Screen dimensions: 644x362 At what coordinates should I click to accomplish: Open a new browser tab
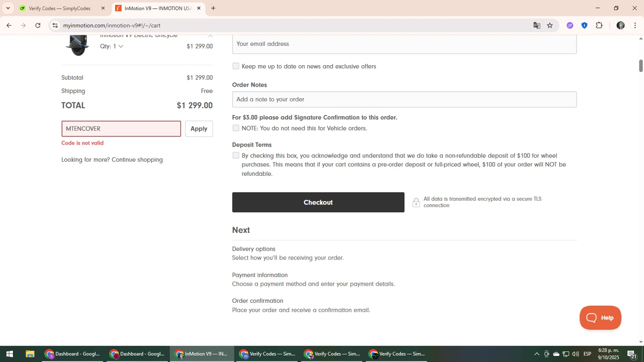(x=213, y=8)
